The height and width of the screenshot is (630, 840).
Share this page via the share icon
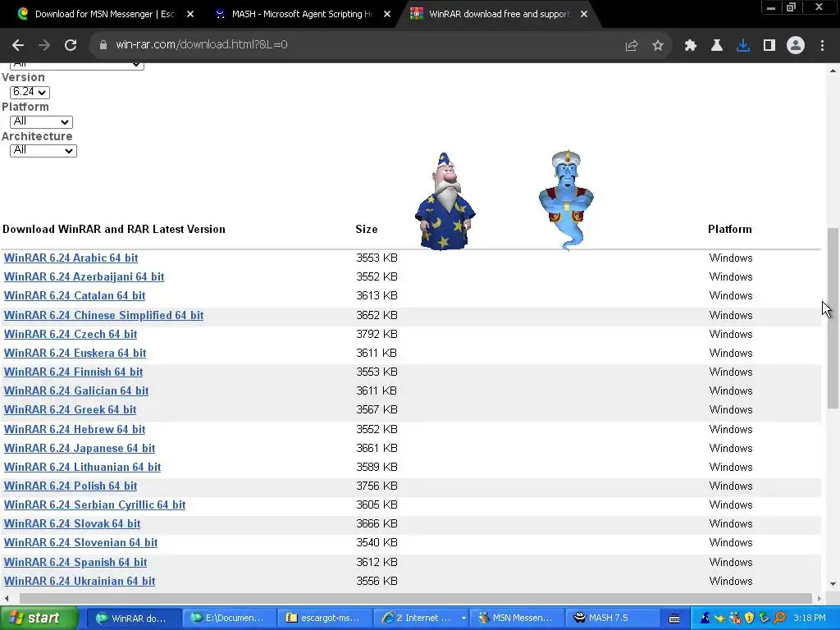[x=631, y=46]
